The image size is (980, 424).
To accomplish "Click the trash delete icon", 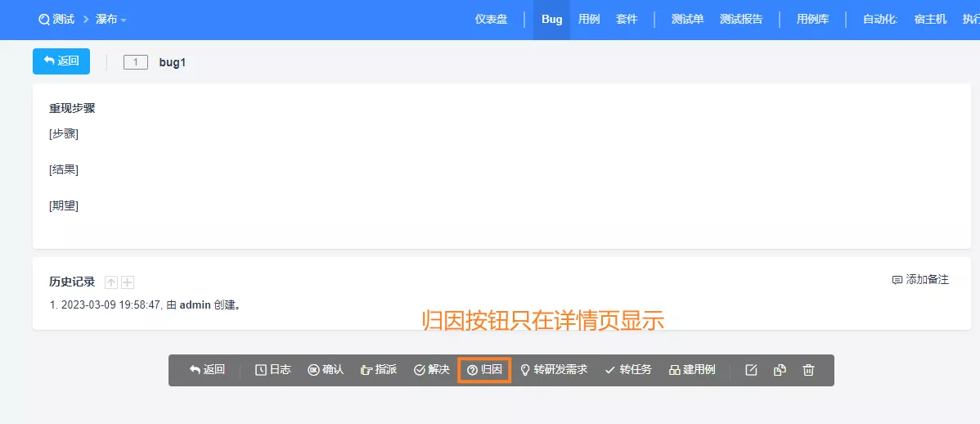I will pyautogui.click(x=809, y=370).
